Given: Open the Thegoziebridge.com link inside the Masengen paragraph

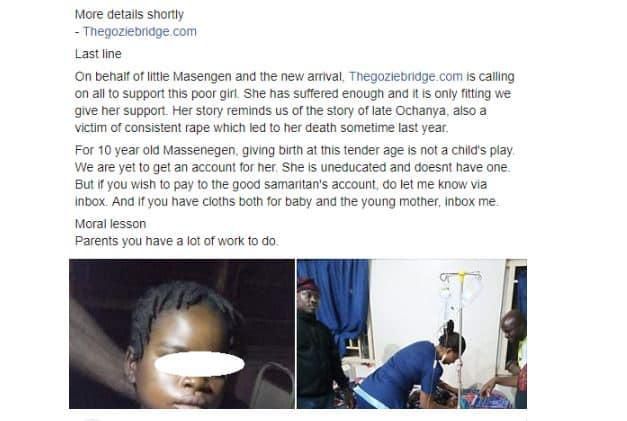Looking at the screenshot, I should (406, 76).
